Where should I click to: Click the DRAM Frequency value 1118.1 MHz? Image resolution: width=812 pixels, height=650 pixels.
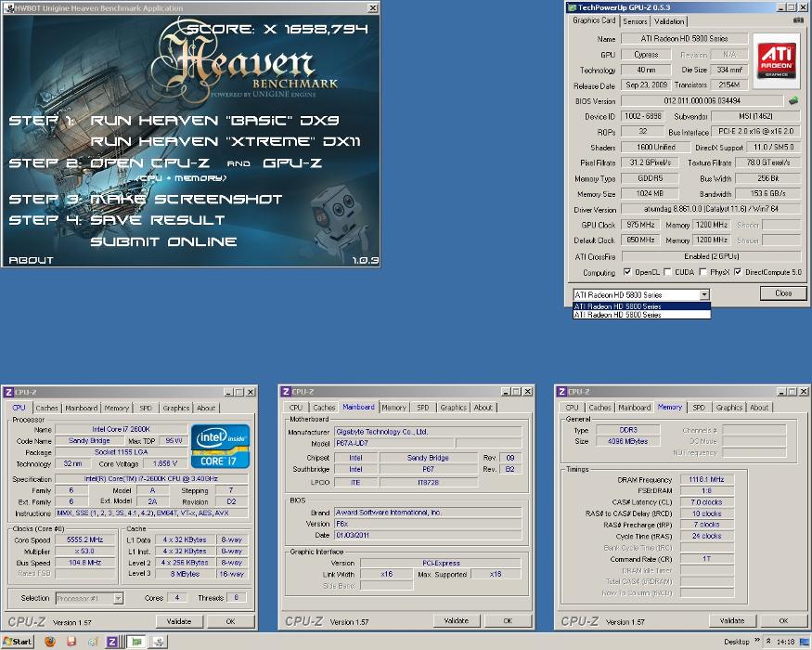[707, 479]
